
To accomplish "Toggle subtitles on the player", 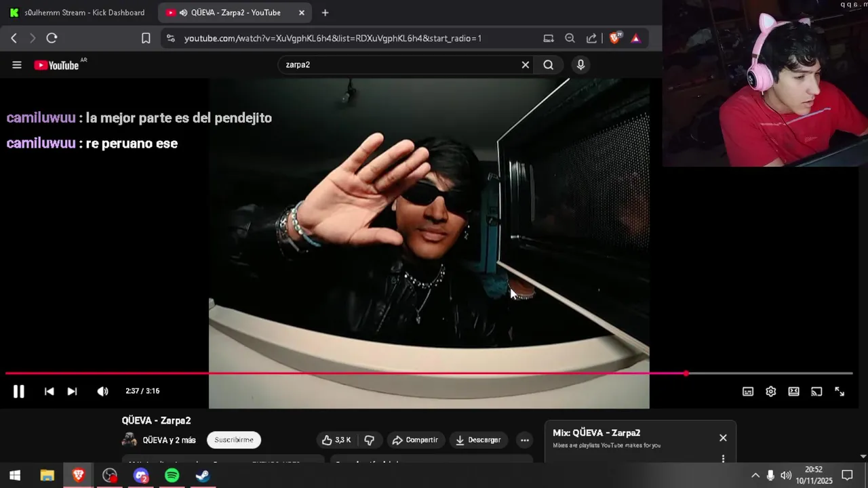I will pos(748,391).
